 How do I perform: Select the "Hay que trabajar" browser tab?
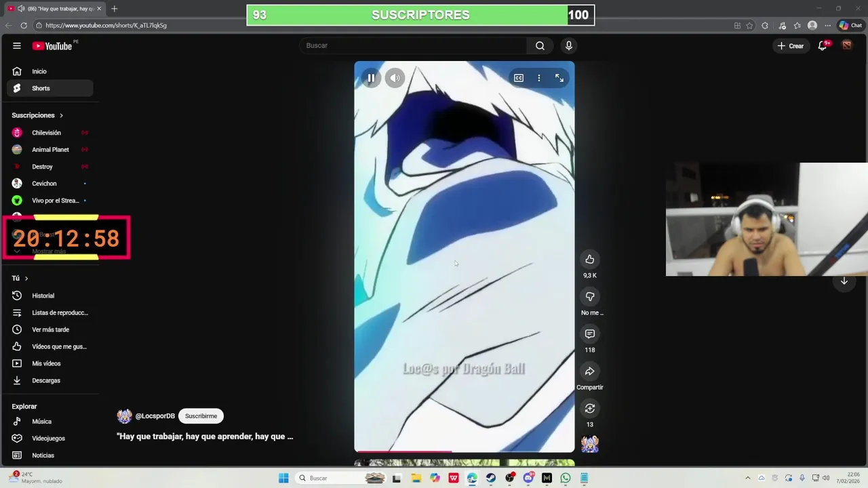55,9
